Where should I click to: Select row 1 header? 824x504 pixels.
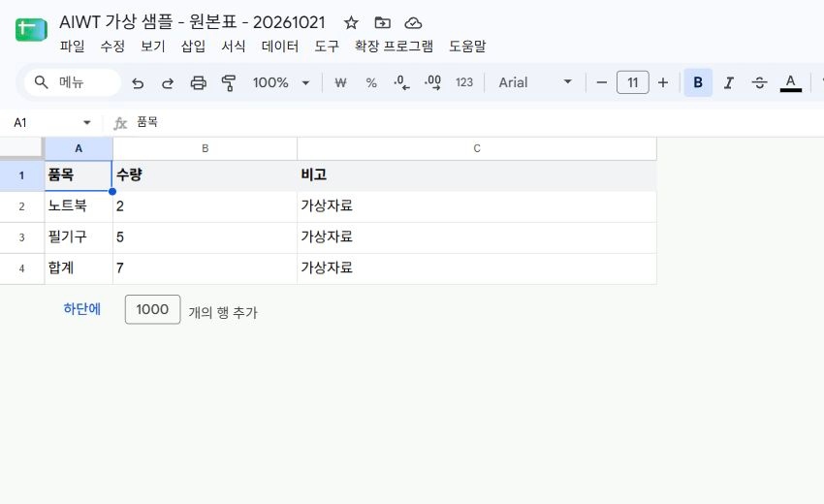click(21, 175)
